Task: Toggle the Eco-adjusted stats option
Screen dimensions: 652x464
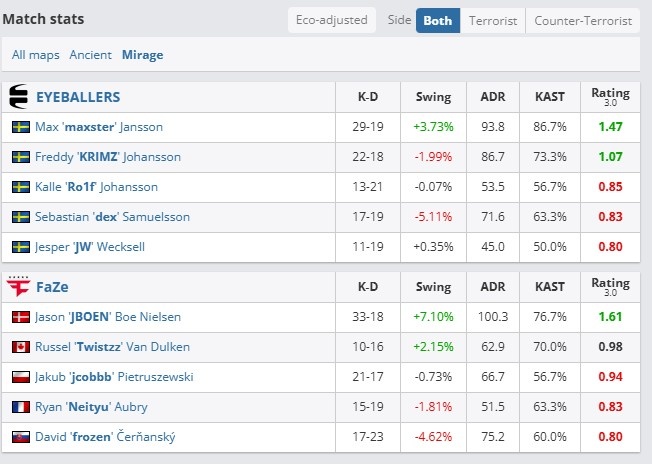Action: click(332, 20)
